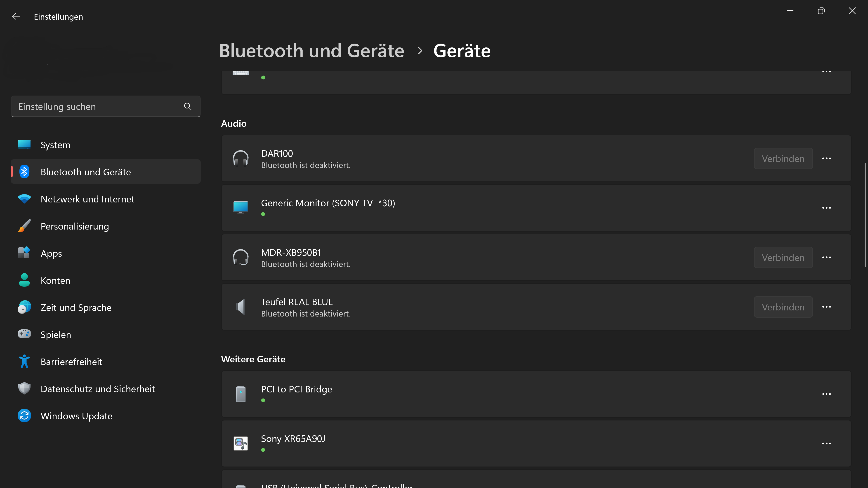Screen dimensions: 868x488
Task: Open more options for Generic Monitor
Action: click(826, 208)
